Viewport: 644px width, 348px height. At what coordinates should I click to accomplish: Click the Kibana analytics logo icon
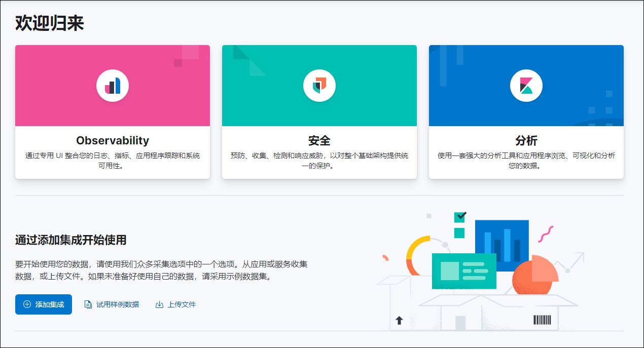click(526, 86)
